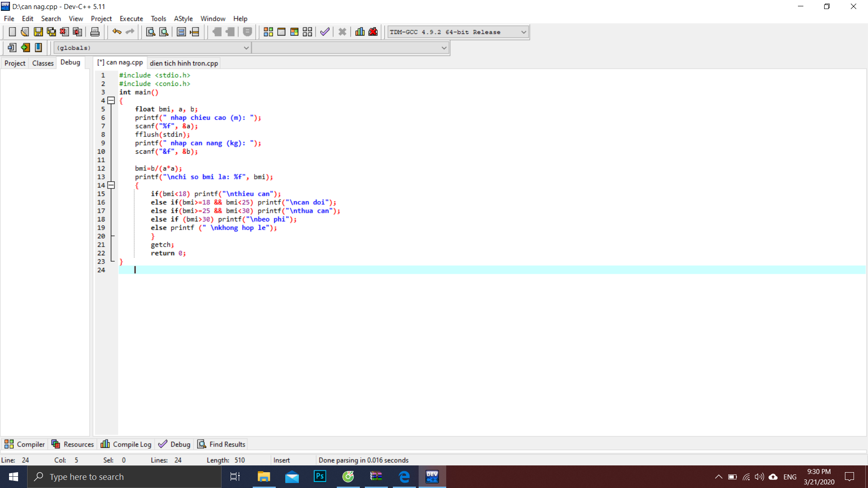Open the Find Results bottom panel
The image size is (868, 488).
(222, 444)
